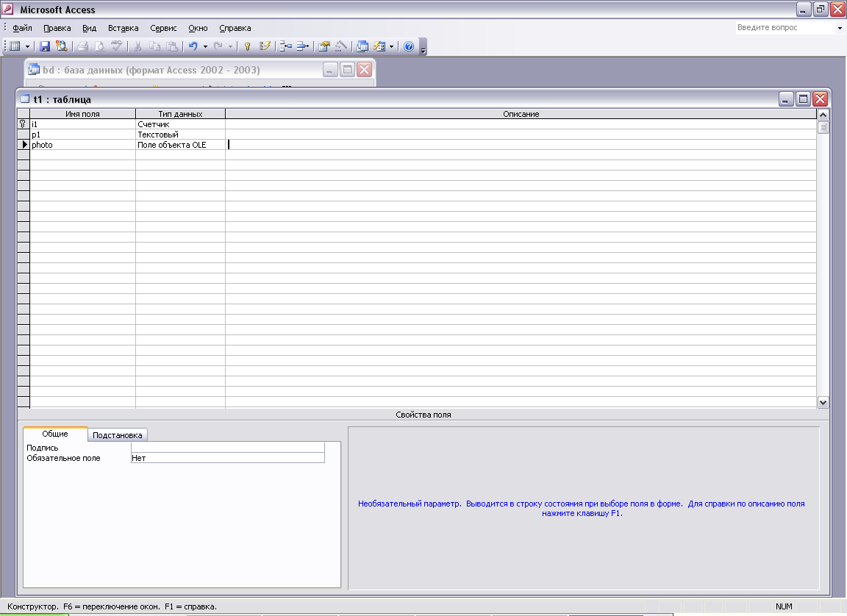Click the photo row selector arrow
This screenshot has width=847, height=616.
tap(24, 145)
